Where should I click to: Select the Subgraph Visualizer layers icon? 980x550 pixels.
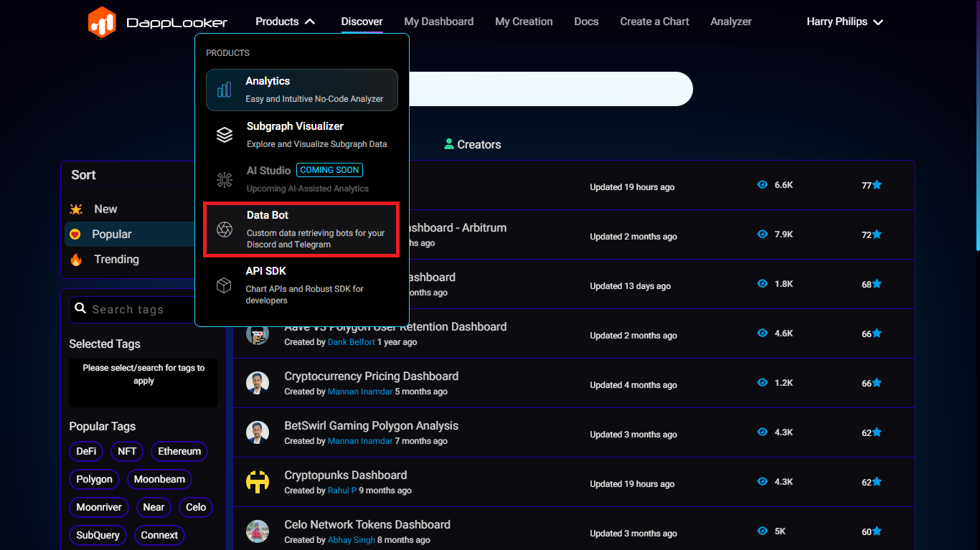pos(225,135)
